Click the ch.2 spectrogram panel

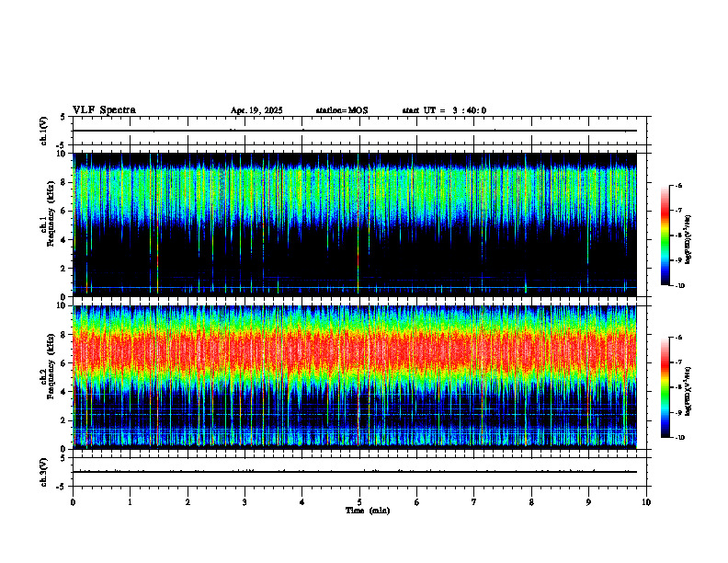click(355, 377)
